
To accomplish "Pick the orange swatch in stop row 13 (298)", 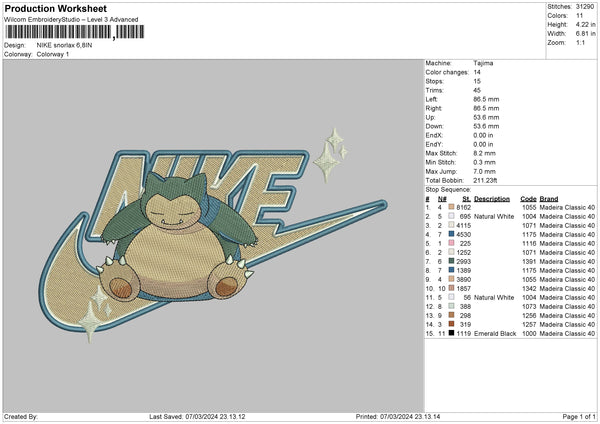I will coord(451,315).
